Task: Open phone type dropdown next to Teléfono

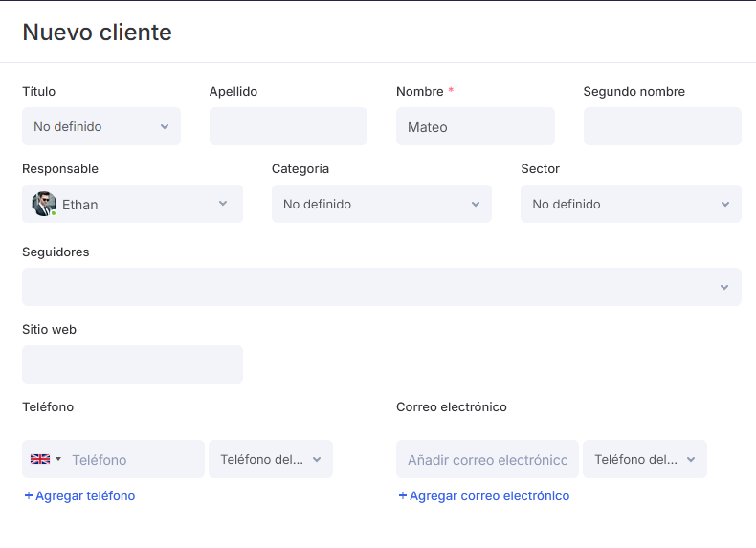Action: tap(271, 459)
